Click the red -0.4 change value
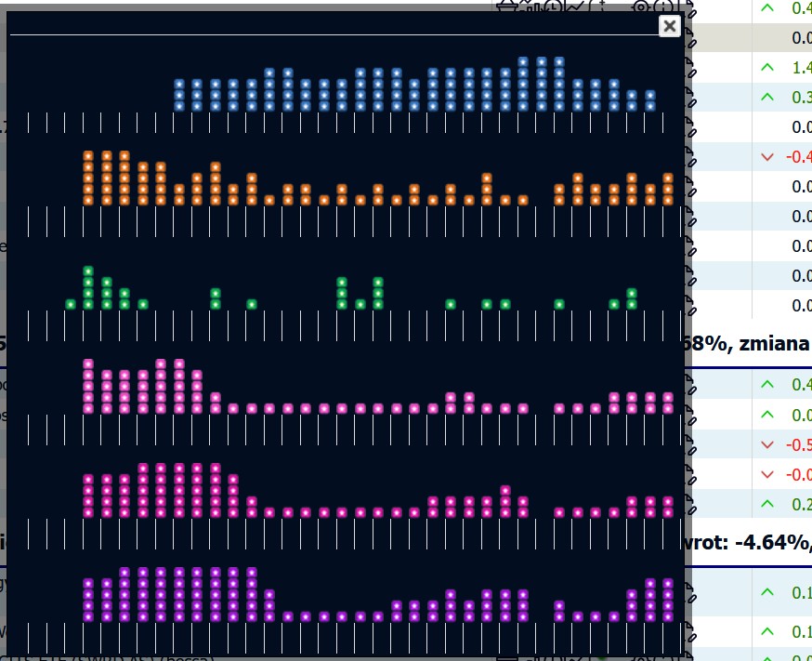 click(799, 157)
